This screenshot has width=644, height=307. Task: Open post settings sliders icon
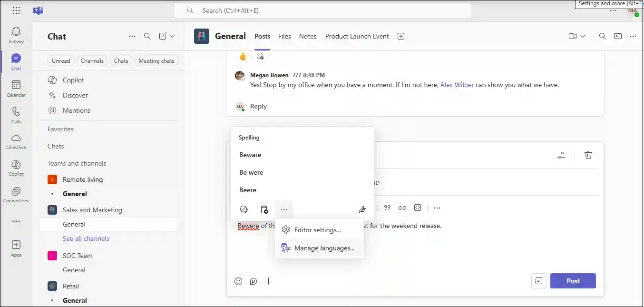(x=561, y=155)
